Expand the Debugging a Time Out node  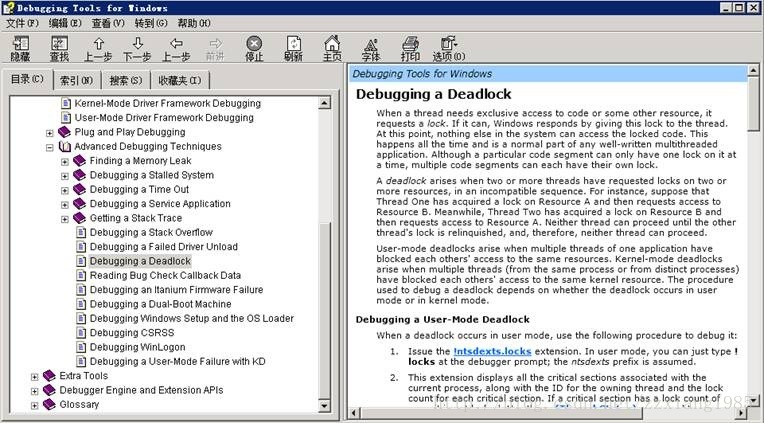point(65,190)
